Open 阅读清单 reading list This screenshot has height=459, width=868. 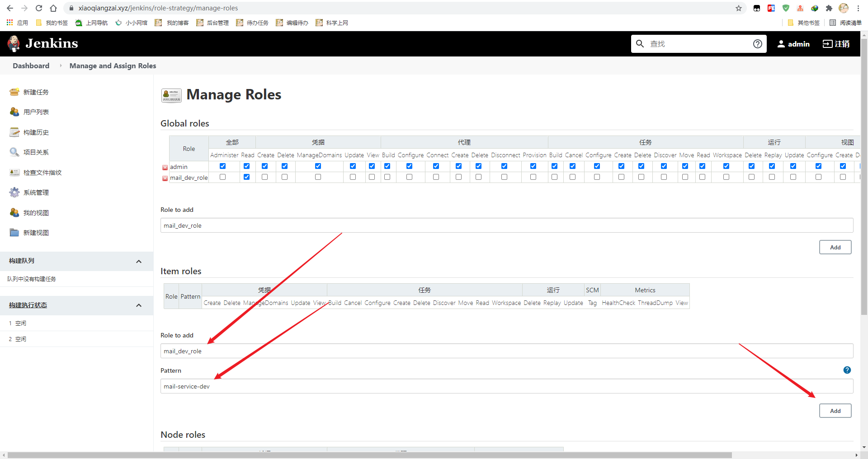(x=845, y=23)
